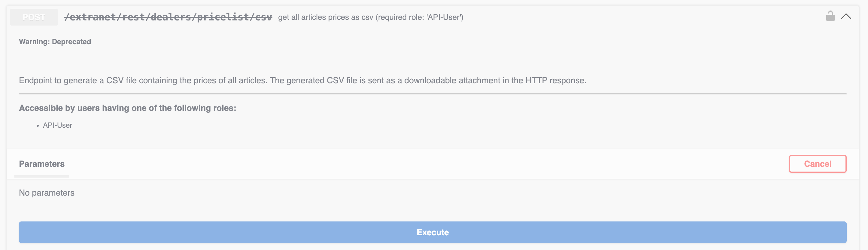Collapse the pricelist/csv endpoint section
This screenshot has width=868, height=250.
846,17
